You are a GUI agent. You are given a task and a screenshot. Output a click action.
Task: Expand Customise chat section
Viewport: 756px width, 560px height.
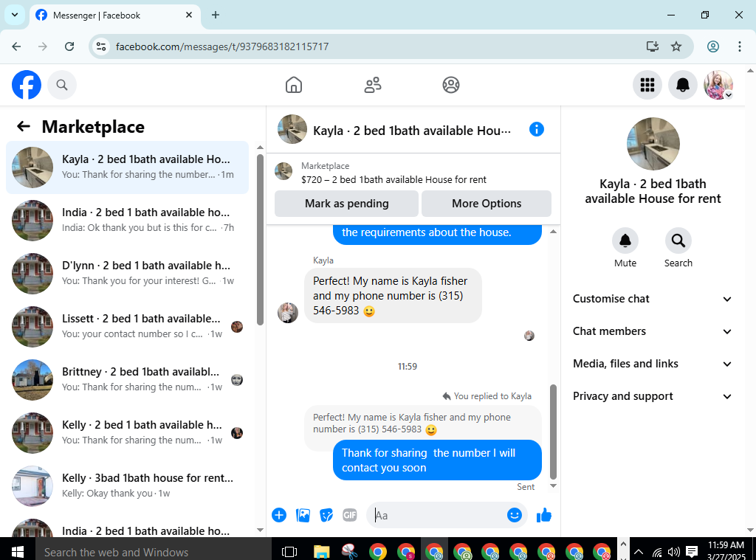point(653,299)
